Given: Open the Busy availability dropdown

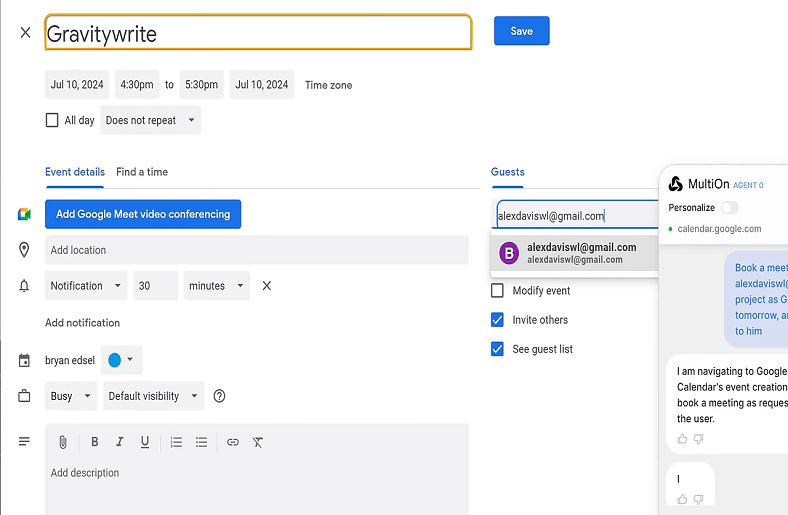Looking at the screenshot, I should 71,396.
